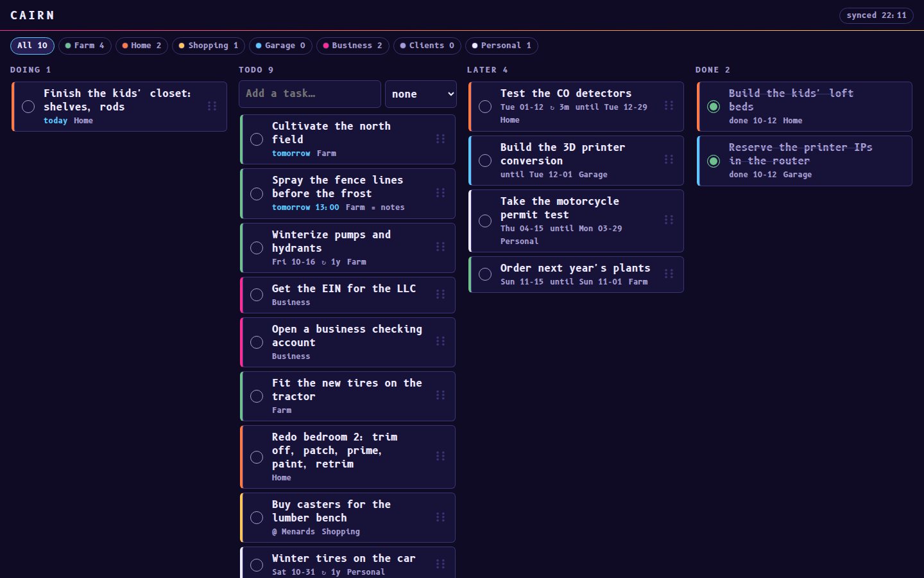Image resolution: width=924 pixels, height=578 pixels.
Task: Click drag handle on Order next year's plants
Action: pyautogui.click(x=669, y=274)
